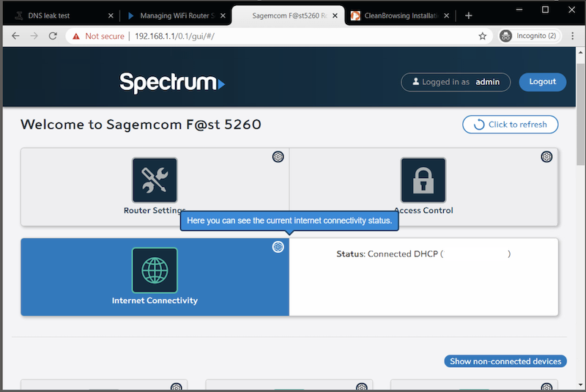
Task: Click the scrollbar up arrow
Action: pyautogui.click(x=580, y=52)
